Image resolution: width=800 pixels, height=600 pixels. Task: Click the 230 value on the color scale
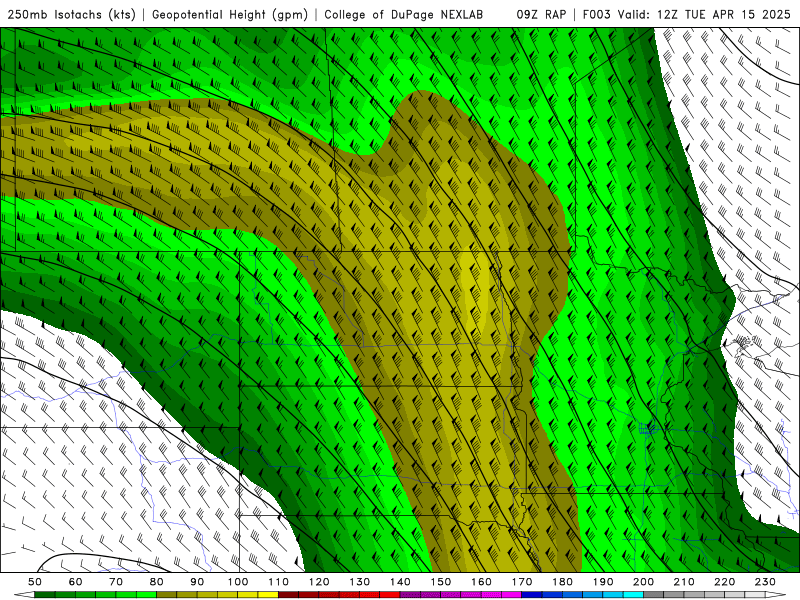pos(766,582)
